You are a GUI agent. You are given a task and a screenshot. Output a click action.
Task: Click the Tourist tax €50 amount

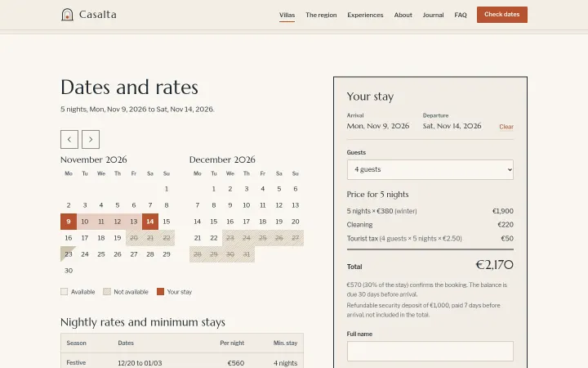coord(507,239)
